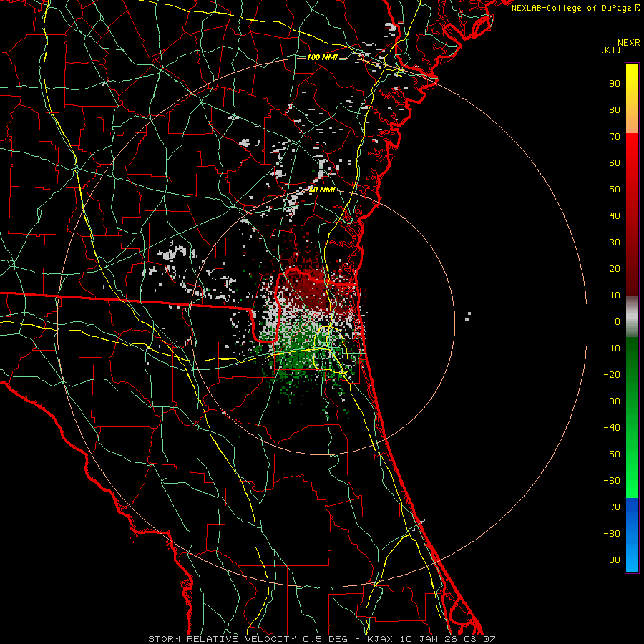Image resolution: width=644 pixels, height=644 pixels.
Task: Click the gray zero-velocity band of color bar
Action: [x=632, y=317]
